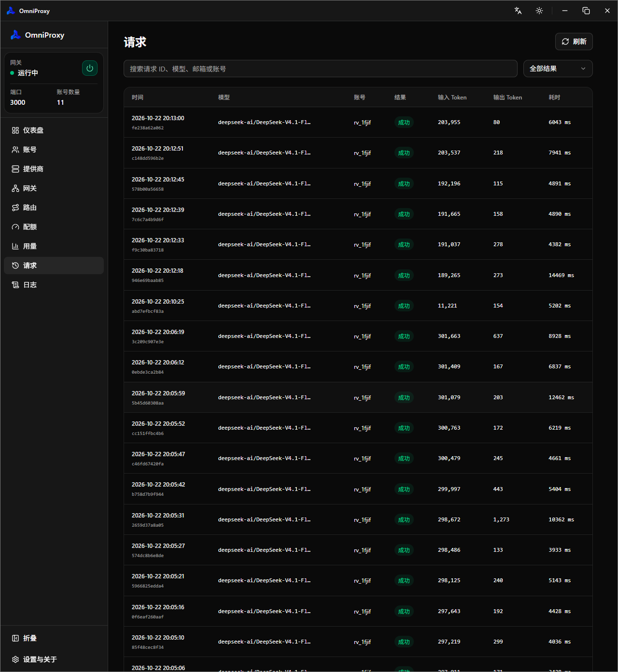Click the port value 3000
The height and width of the screenshot is (672, 618).
pyautogui.click(x=18, y=102)
